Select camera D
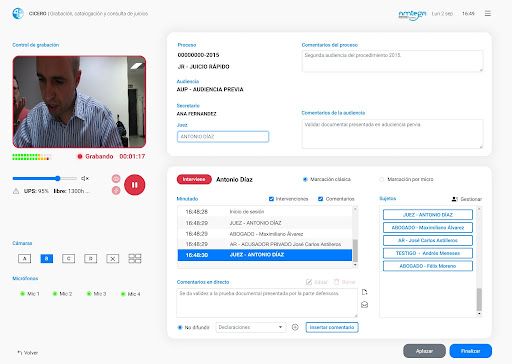Screen dimensions: 512x364 [91, 258]
